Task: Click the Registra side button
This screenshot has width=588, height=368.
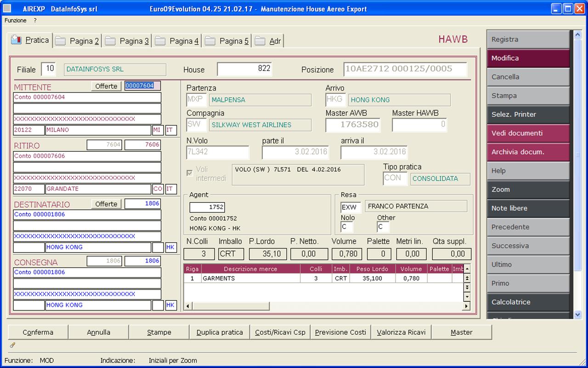Action: [528, 40]
